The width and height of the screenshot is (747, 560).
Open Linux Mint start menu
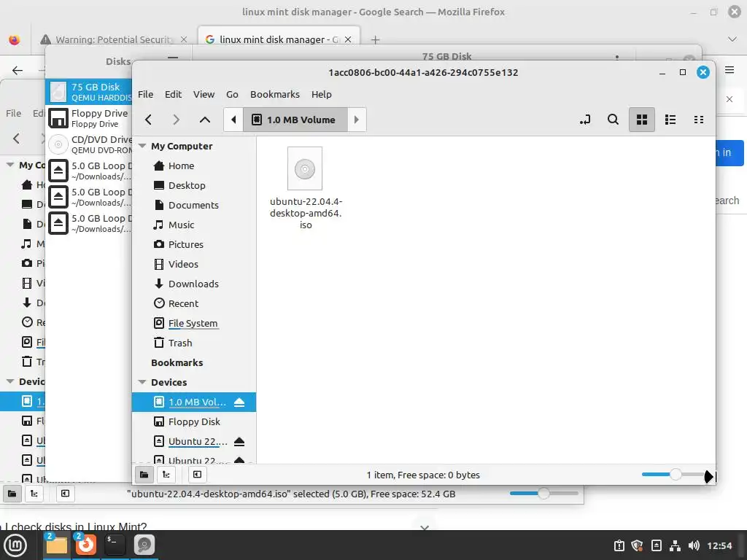coord(15,545)
